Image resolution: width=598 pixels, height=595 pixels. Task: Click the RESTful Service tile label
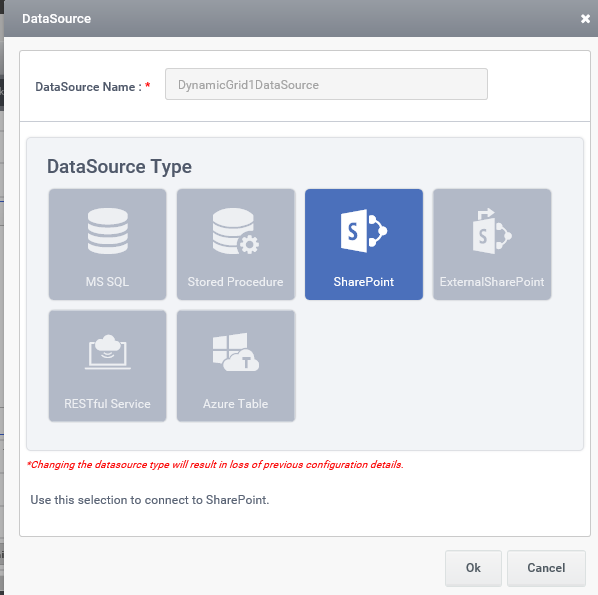[108, 404]
